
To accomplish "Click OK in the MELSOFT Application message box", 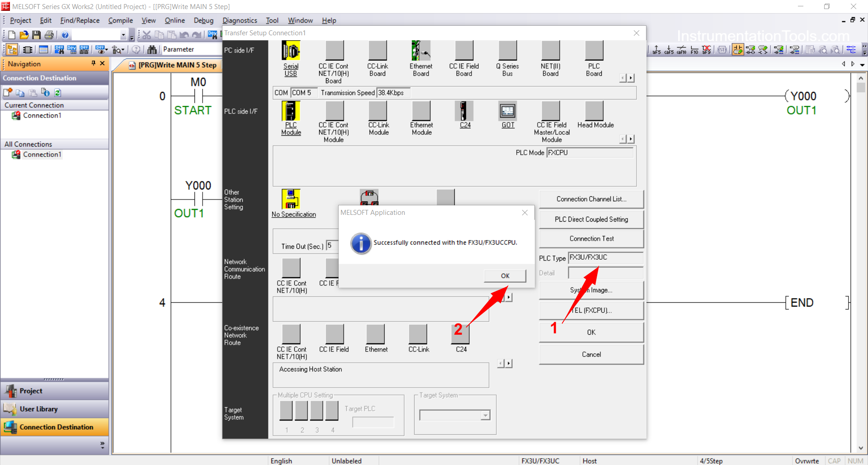I will pyautogui.click(x=505, y=276).
